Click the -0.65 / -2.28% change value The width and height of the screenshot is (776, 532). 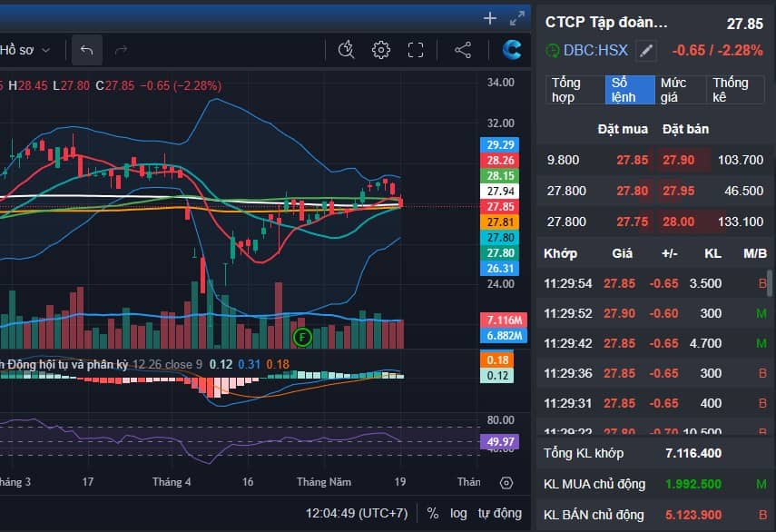(717, 50)
